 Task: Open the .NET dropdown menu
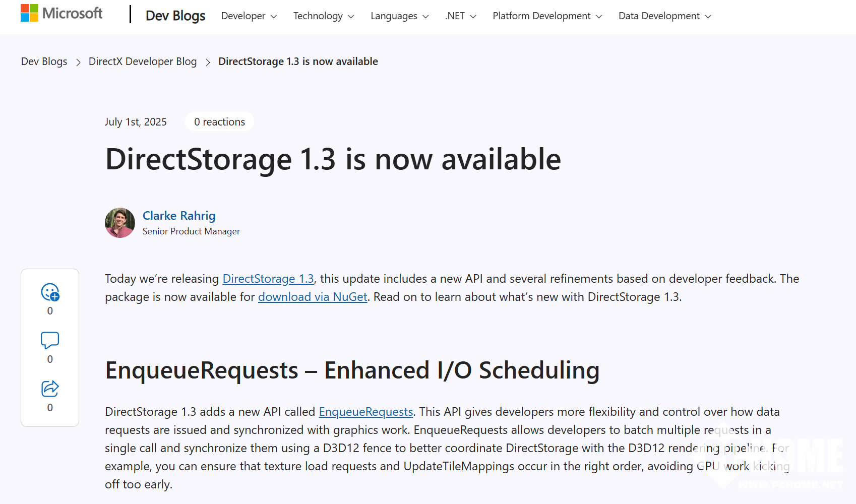point(461,16)
